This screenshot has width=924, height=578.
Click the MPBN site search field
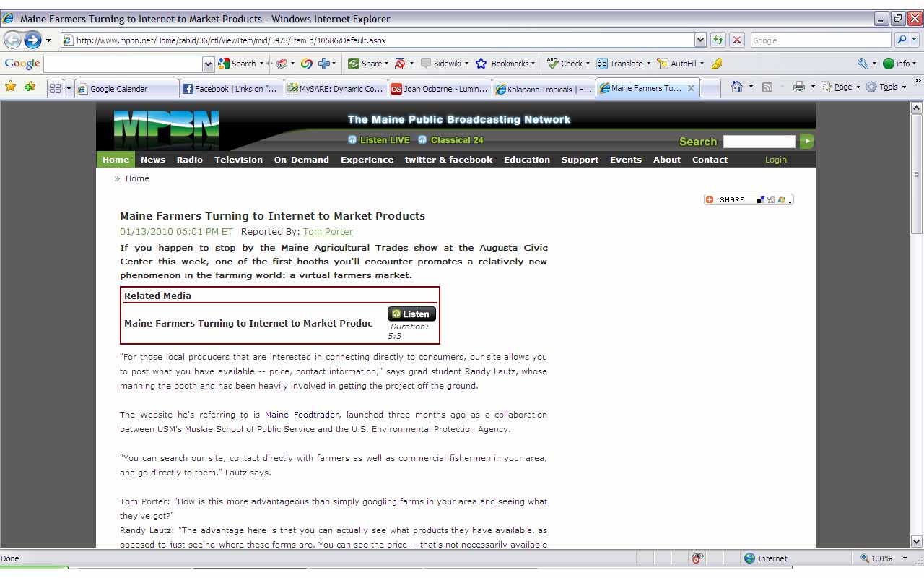click(759, 142)
